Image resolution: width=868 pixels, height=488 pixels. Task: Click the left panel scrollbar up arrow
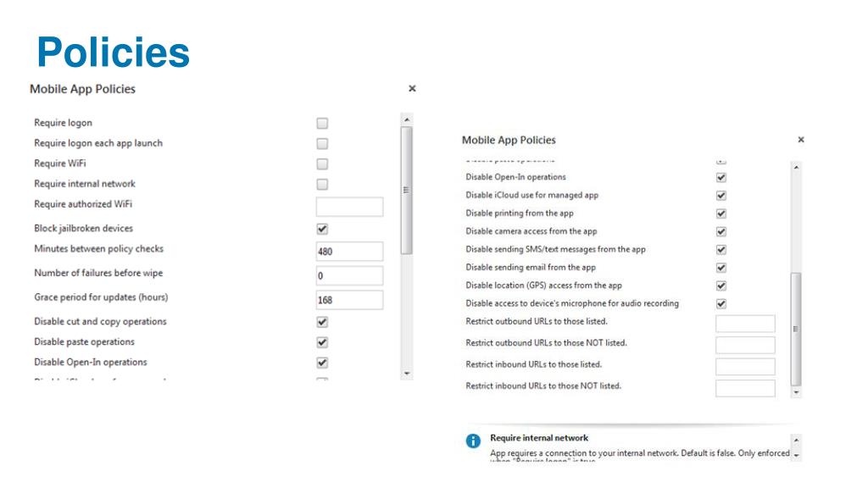[407, 120]
